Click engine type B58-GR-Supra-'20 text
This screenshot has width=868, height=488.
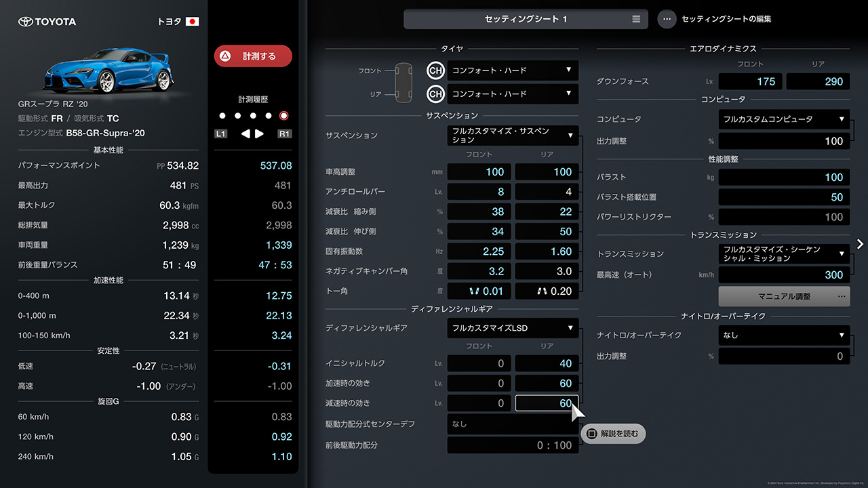tap(106, 134)
